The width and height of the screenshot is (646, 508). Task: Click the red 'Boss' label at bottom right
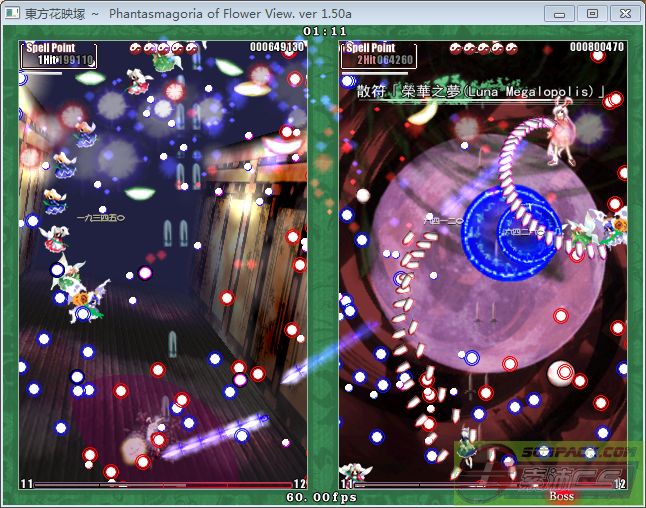(562, 496)
